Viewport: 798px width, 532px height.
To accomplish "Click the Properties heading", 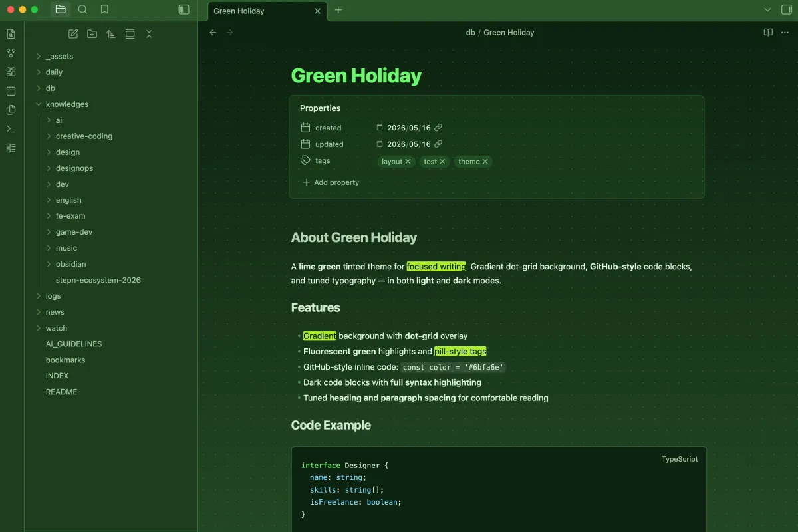I will click(x=320, y=108).
